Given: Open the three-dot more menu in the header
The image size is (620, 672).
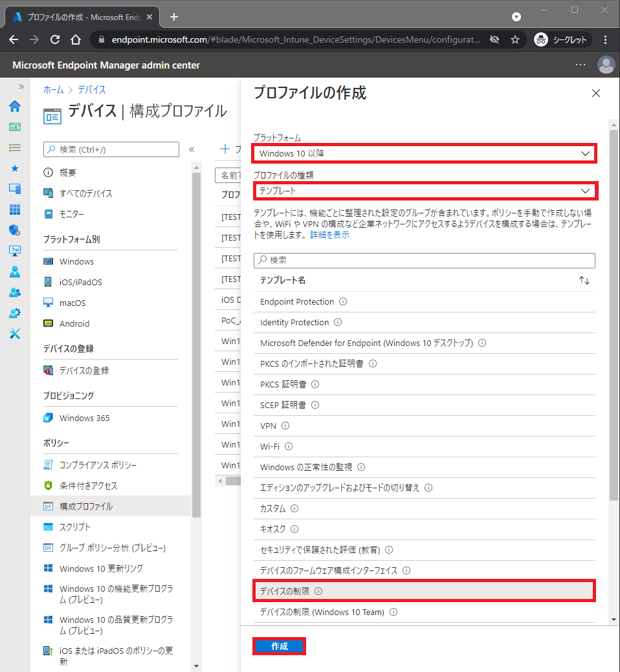Looking at the screenshot, I should [x=581, y=65].
